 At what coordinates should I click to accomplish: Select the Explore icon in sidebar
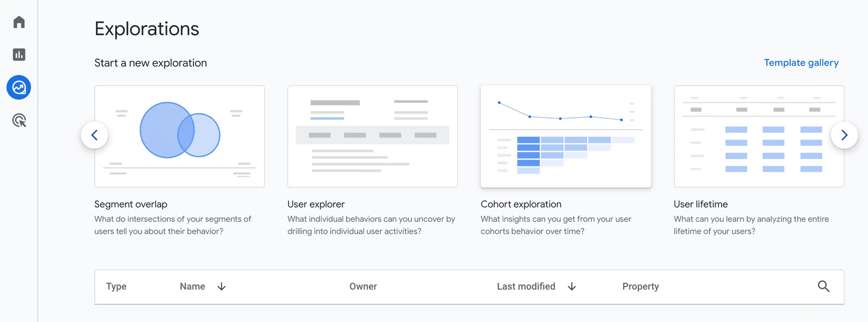(19, 88)
